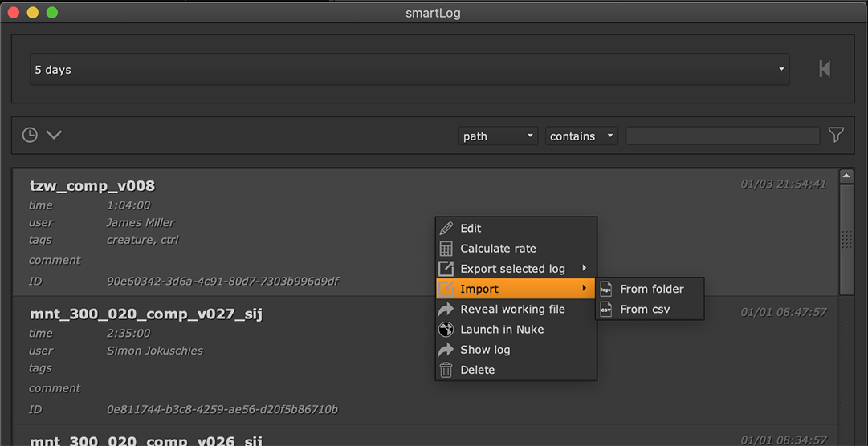This screenshot has height=446, width=868.
Task: Select Show log from context menu
Action: coord(485,350)
